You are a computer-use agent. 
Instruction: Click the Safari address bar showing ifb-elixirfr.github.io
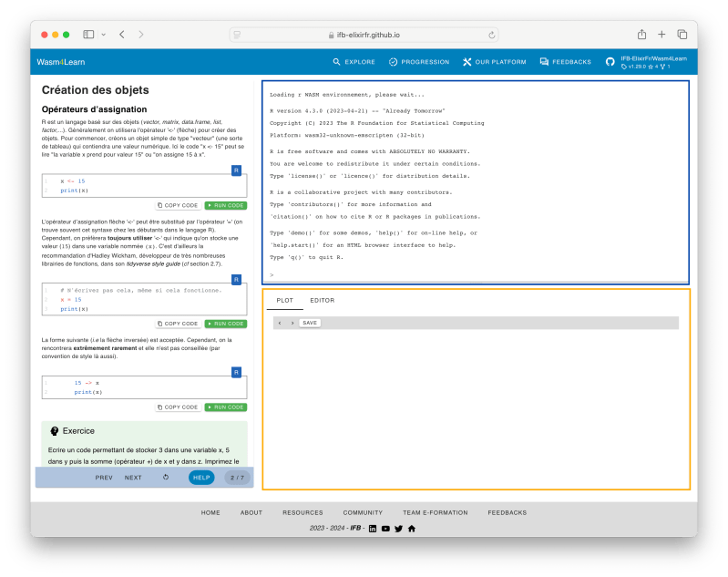pyautogui.click(x=364, y=35)
